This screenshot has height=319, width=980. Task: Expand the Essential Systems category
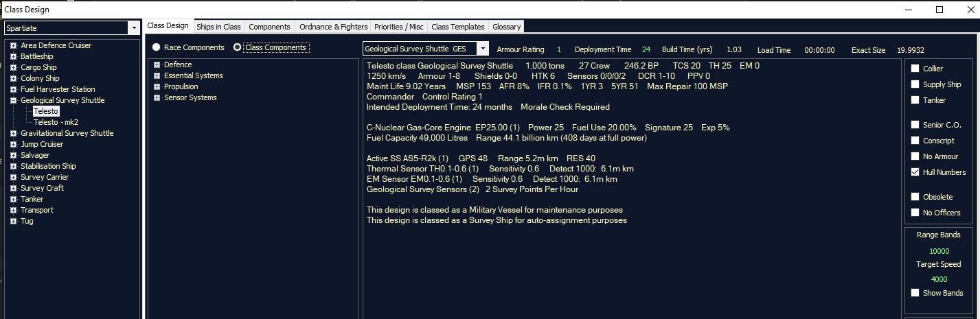click(157, 75)
